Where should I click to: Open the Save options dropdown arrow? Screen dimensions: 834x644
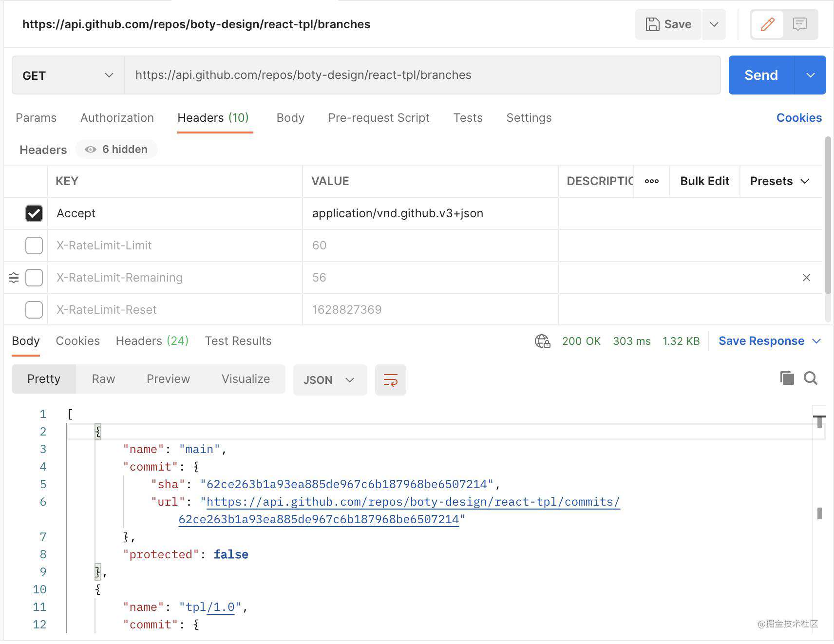point(714,24)
